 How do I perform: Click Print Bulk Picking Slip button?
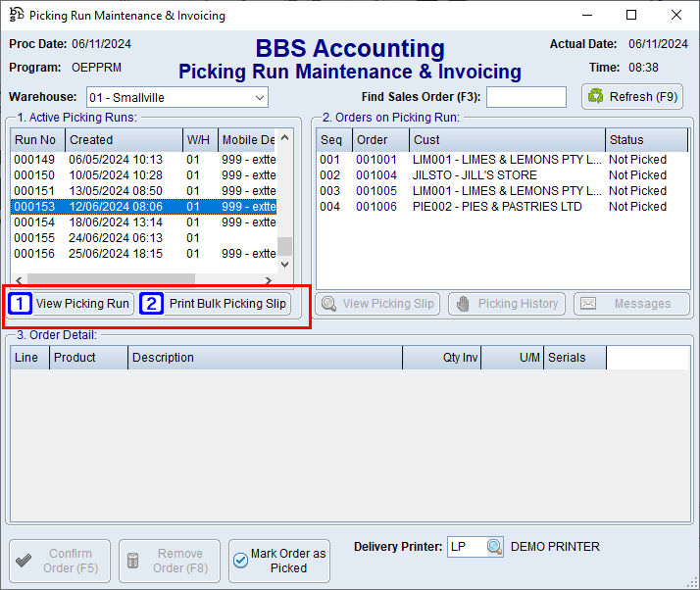pyautogui.click(x=217, y=304)
